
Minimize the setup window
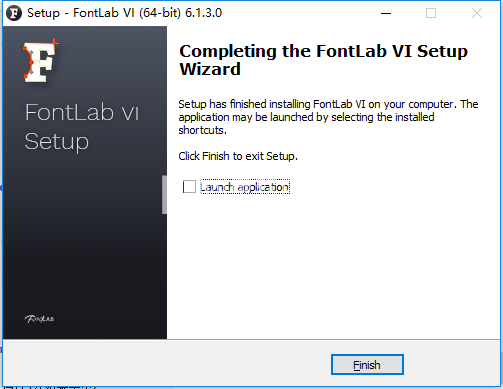click(386, 13)
